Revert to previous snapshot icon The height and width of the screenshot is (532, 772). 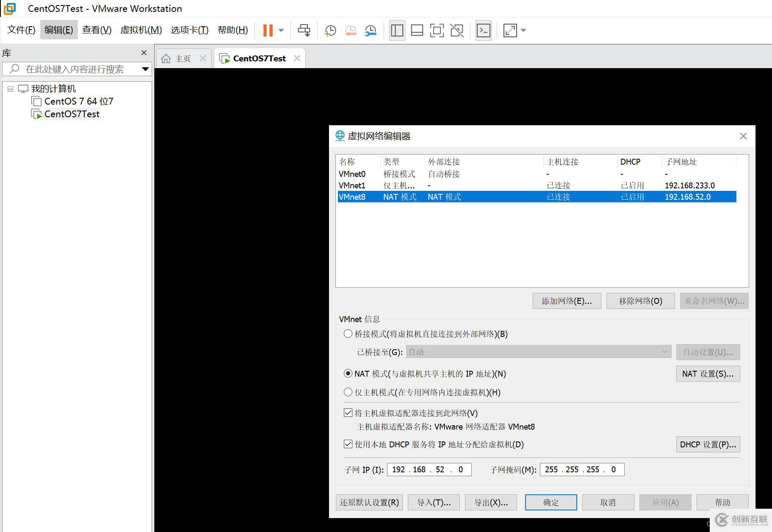coord(351,30)
